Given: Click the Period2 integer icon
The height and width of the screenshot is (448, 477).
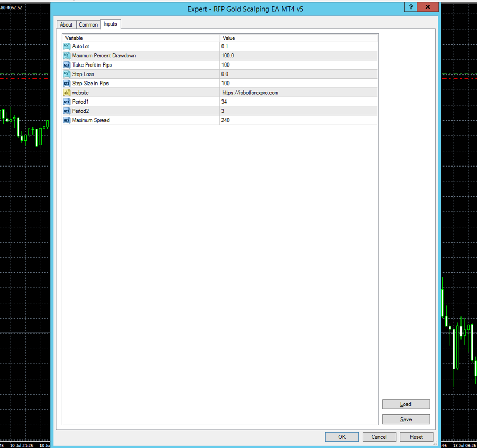Looking at the screenshot, I should [67, 111].
